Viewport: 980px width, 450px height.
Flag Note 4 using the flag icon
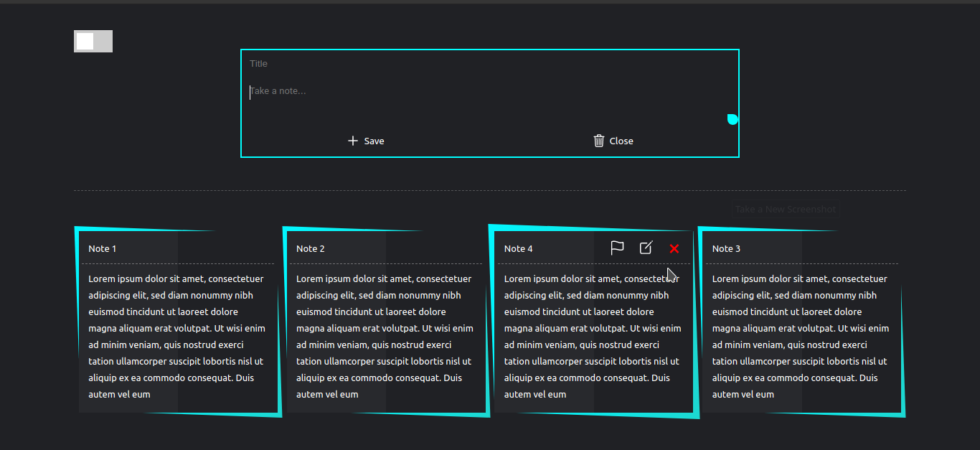617,248
